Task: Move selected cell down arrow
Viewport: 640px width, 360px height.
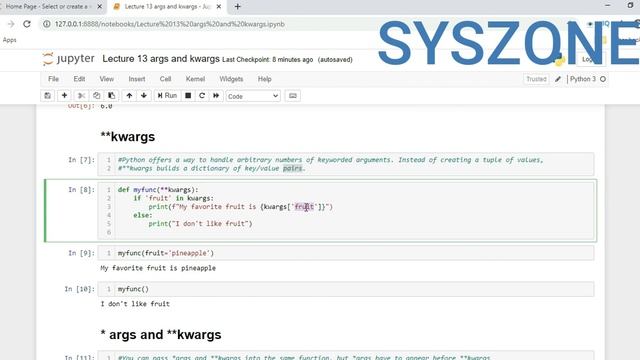Action: click(x=144, y=96)
